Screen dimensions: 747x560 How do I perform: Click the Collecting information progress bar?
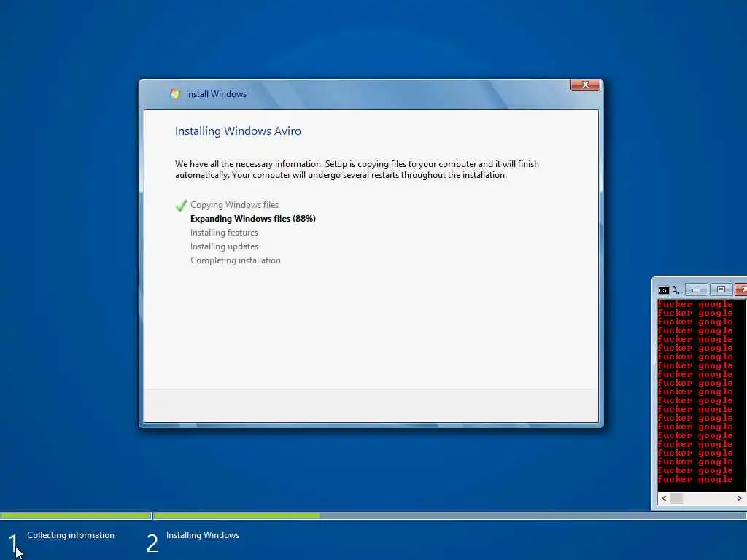pyautogui.click(x=76, y=516)
